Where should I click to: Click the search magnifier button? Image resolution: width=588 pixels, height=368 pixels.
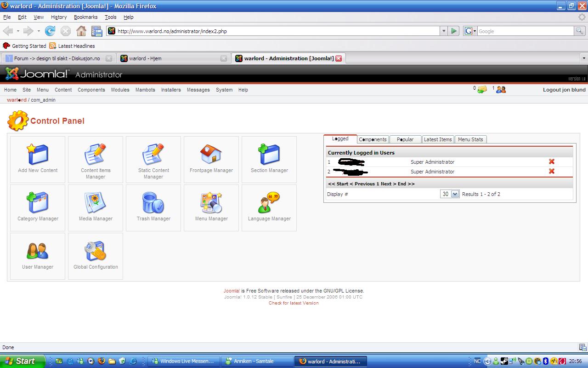tap(580, 31)
